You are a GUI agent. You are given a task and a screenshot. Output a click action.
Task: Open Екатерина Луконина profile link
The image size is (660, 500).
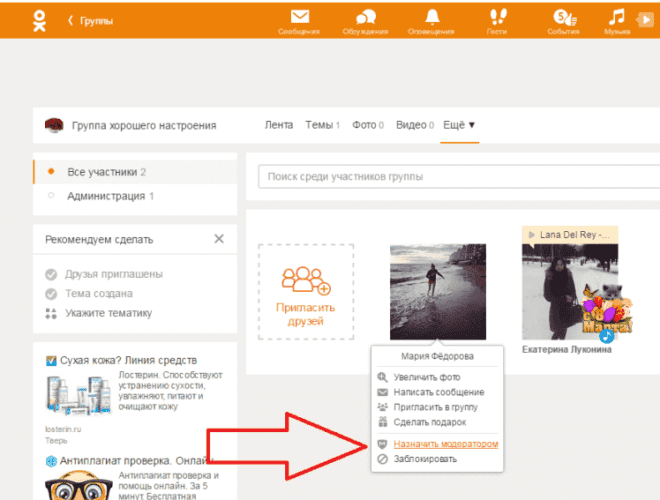point(568,351)
